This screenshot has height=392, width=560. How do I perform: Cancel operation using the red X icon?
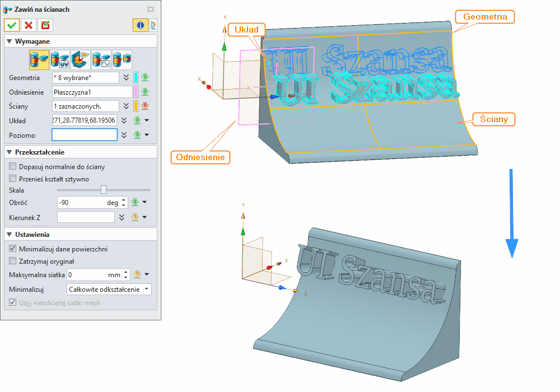[28, 25]
